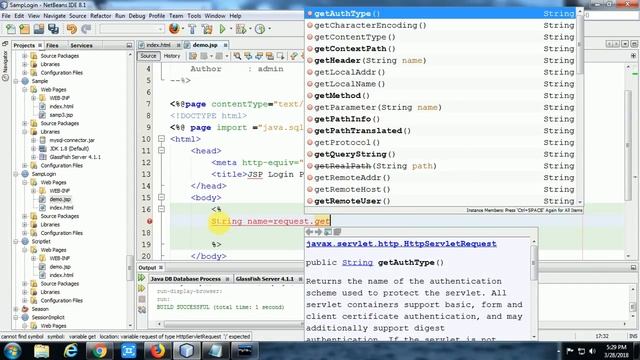
Task: Minimize the Projects window group
Action: [x=129, y=45]
